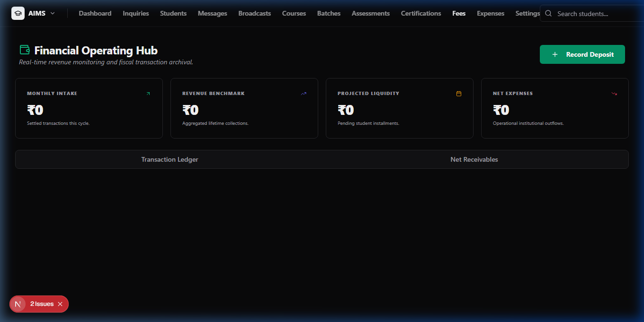Viewport: 644px width, 322px height.
Task: Open the Dashboard page from the navbar
Action: pos(95,13)
